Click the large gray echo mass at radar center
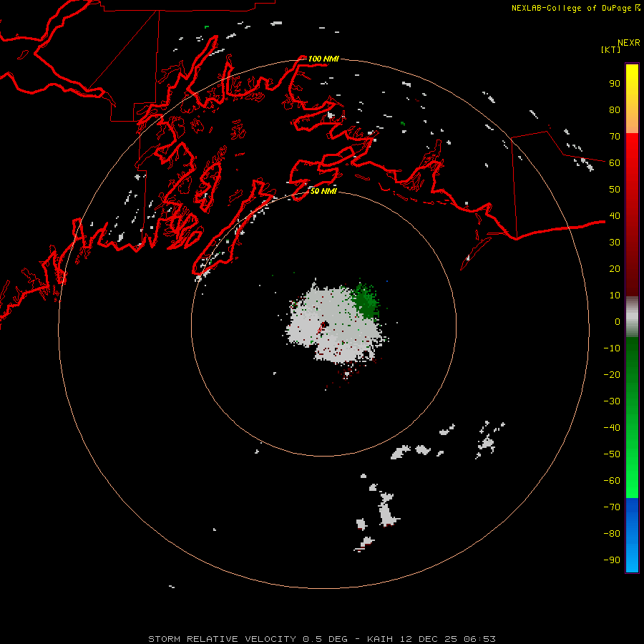This screenshot has width=644, height=644. 335,324
